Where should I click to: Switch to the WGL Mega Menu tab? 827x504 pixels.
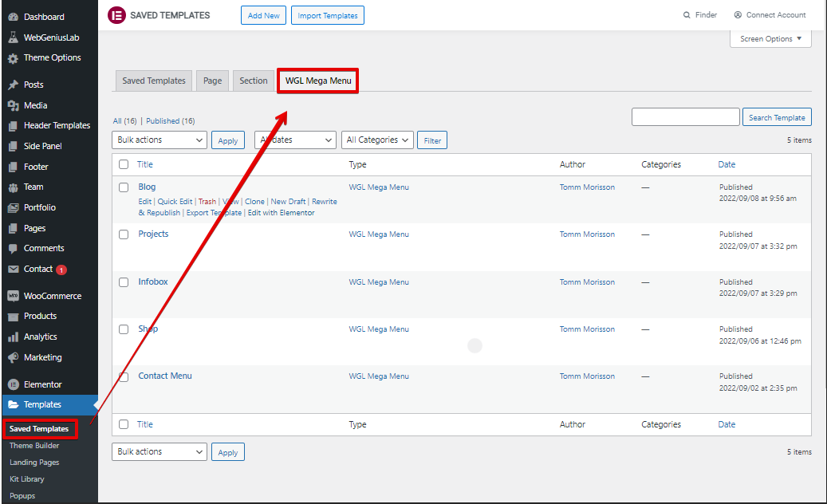pos(318,81)
